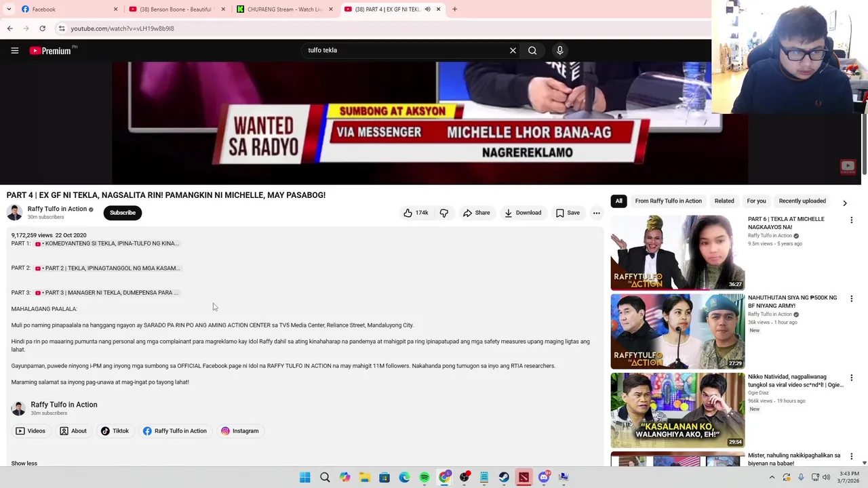Open volume control in system tray

point(827,477)
